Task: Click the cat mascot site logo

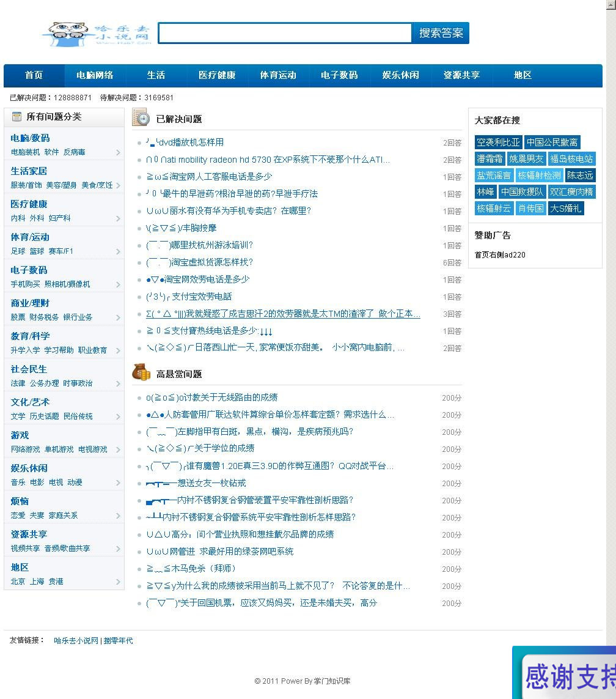Action: 96,34
